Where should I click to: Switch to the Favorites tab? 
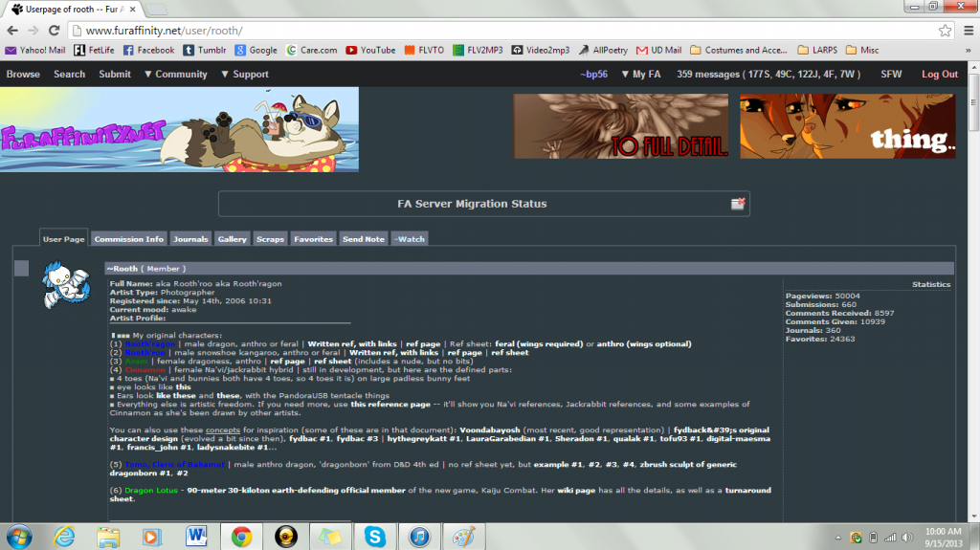click(x=313, y=239)
